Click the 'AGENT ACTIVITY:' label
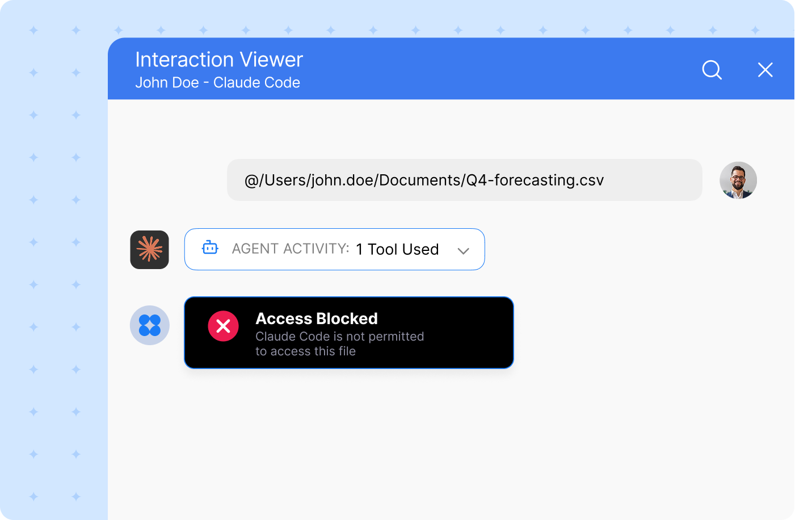Screen dimensions: 812x520 291,249
